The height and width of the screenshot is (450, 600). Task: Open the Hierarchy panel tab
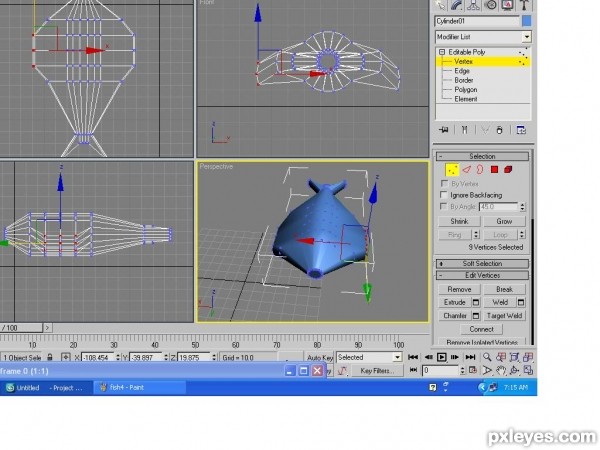pos(474,5)
